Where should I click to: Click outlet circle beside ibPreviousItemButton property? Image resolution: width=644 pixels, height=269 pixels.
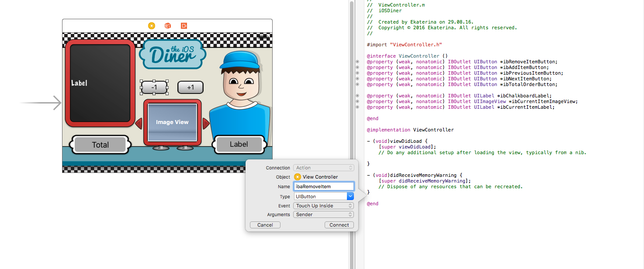(357, 73)
